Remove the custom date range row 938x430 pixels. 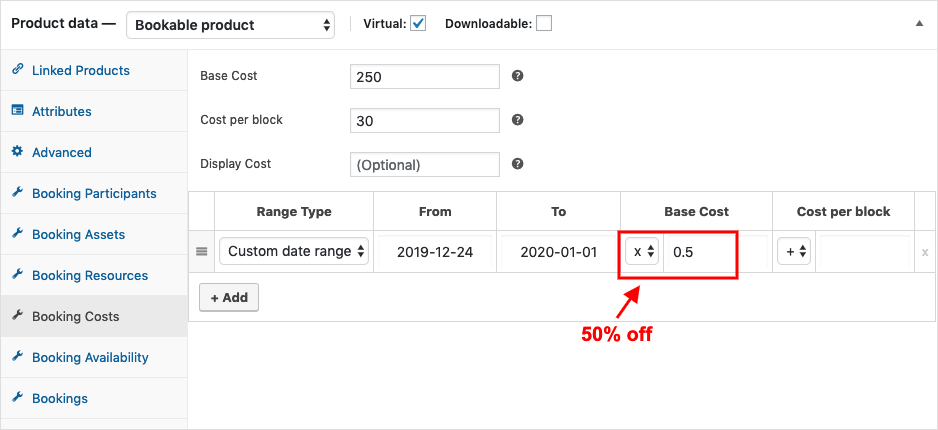925,253
